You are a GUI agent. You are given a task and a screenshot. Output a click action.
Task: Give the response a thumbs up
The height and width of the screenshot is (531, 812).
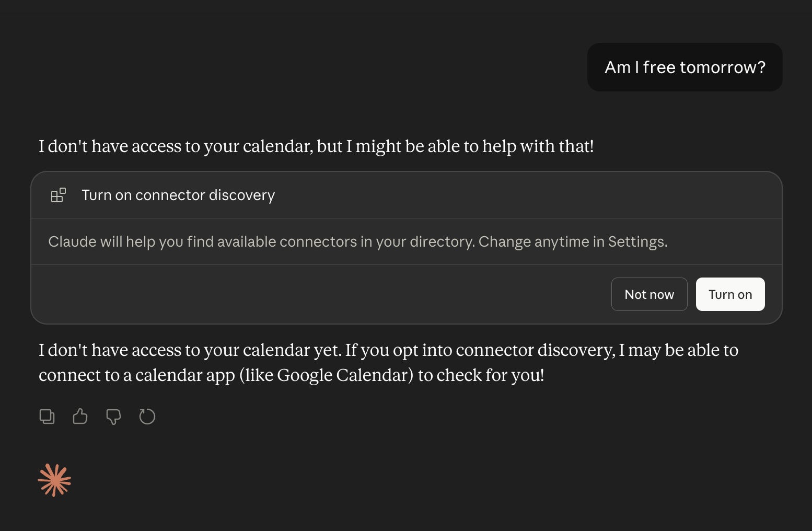[x=80, y=417]
